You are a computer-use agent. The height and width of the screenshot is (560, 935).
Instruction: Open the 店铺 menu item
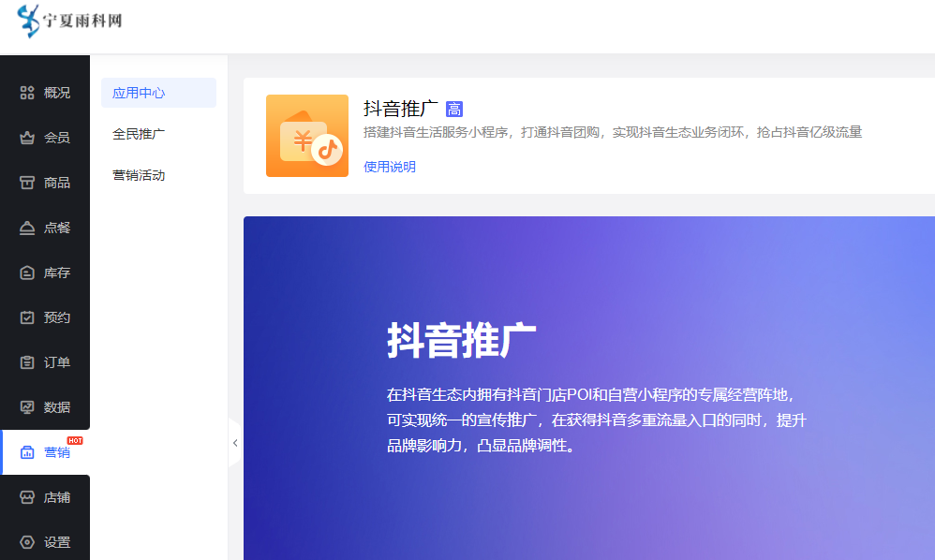pyautogui.click(x=45, y=497)
